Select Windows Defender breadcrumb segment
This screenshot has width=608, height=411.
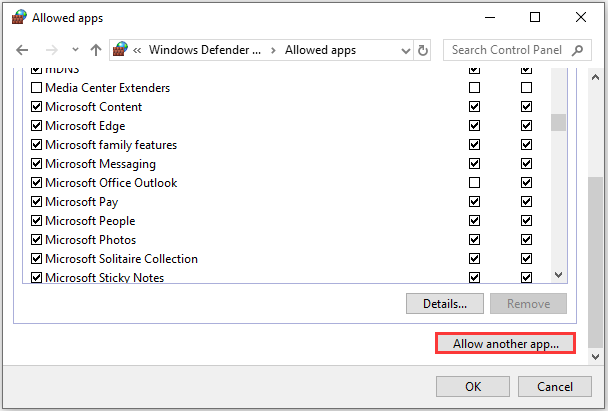[205, 50]
